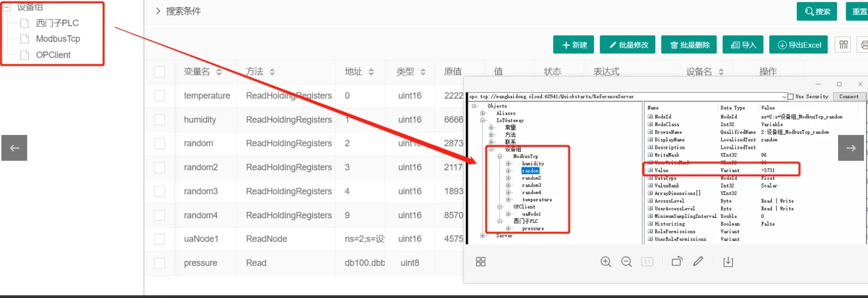Image resolution: width=868 pixels, height=298 pixels.
Task: Click the zoom in magnifier icon
Action: (x=606, y=262)
